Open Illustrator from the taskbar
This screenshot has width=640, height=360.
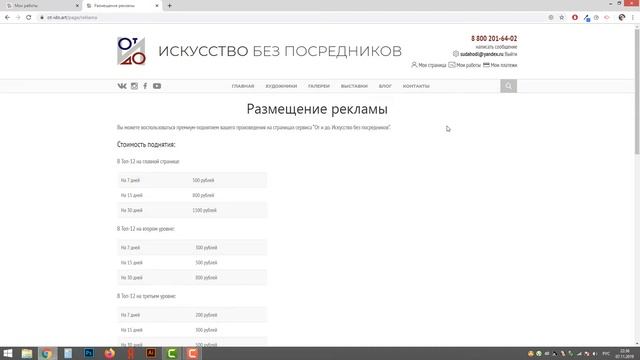(151, 353)
